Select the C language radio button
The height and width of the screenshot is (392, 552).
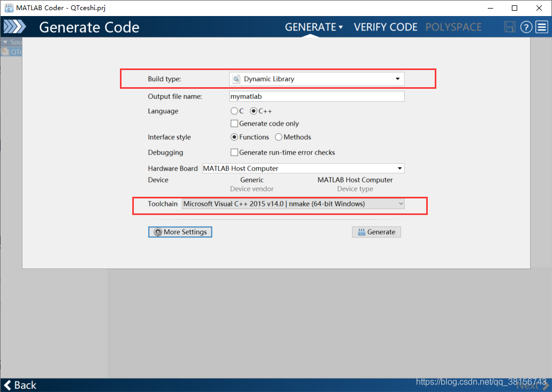click(x=234, y=111)
